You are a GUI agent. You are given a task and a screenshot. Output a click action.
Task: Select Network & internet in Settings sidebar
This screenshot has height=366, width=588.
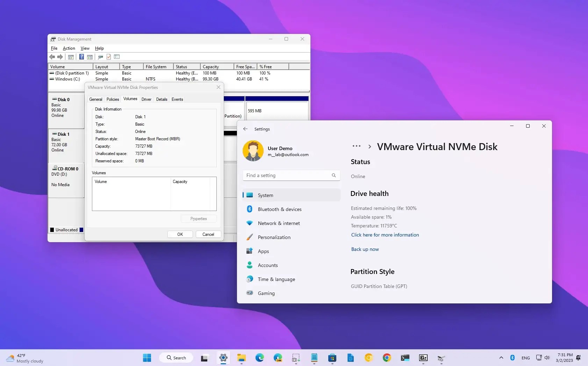pyautogui.click(x=279, y=223)
